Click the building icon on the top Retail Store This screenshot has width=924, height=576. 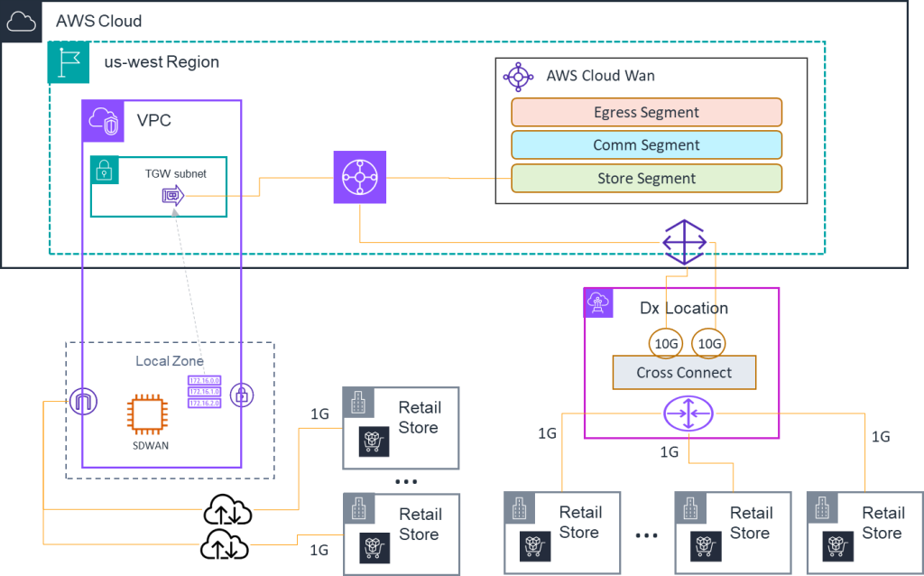[358, 404]
